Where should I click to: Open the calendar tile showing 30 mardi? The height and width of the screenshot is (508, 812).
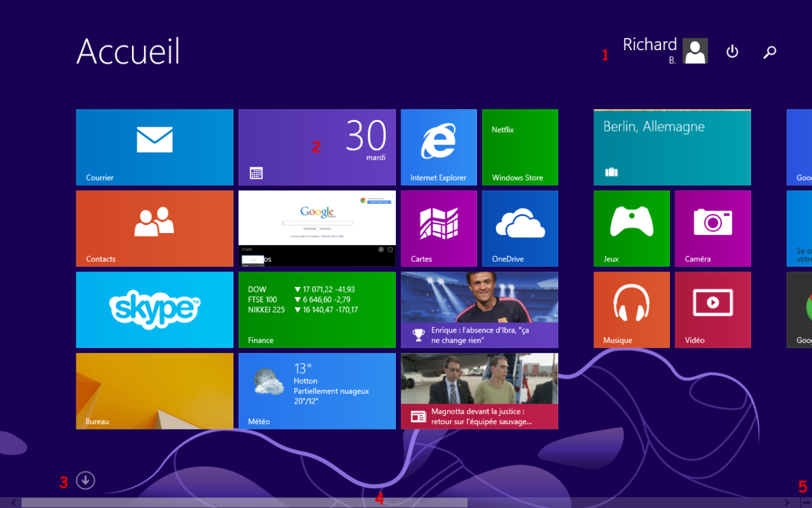coord(317,147)
